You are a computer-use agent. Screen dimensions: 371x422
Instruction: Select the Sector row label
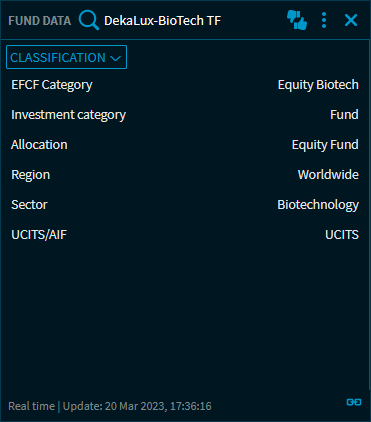tap(29, 205)
